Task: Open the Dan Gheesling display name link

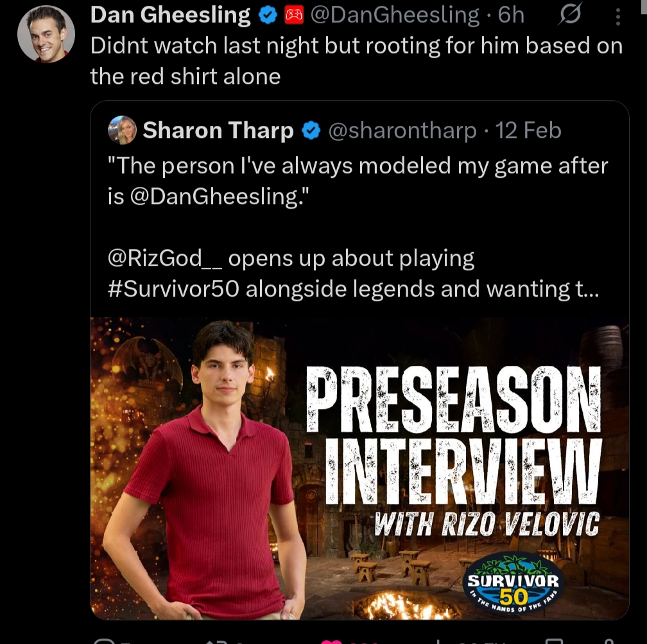Action: coord(171,15)
